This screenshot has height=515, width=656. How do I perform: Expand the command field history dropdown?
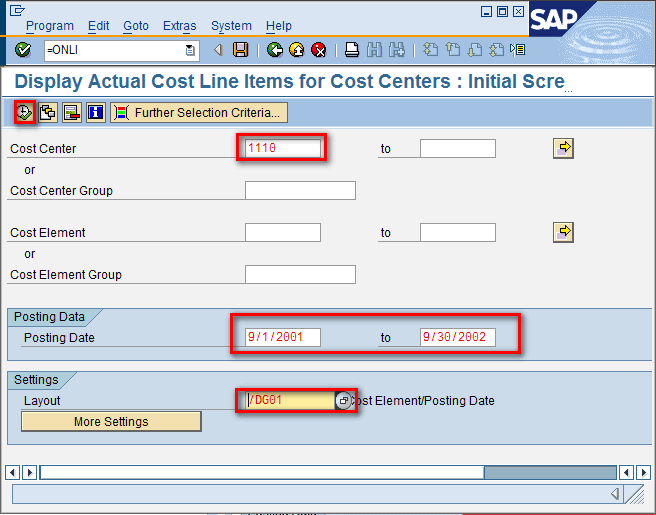tap(190, 50)
